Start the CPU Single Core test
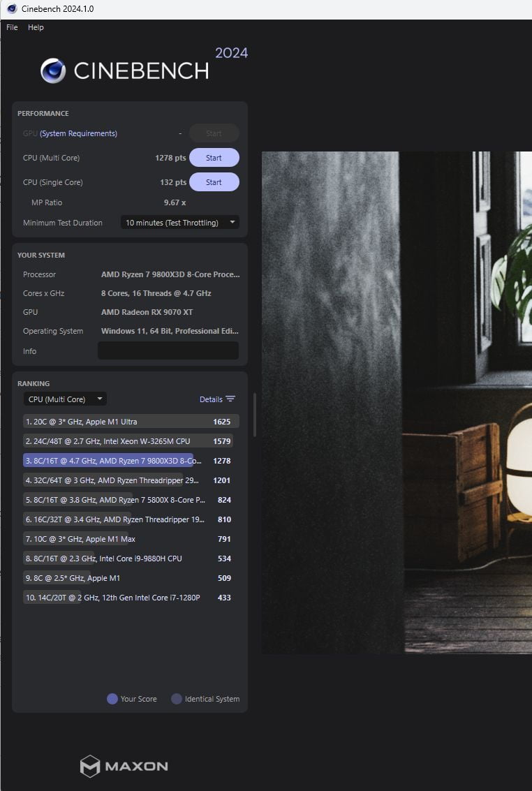This screenshot has width=532, height=791. [x=214, y=182]
